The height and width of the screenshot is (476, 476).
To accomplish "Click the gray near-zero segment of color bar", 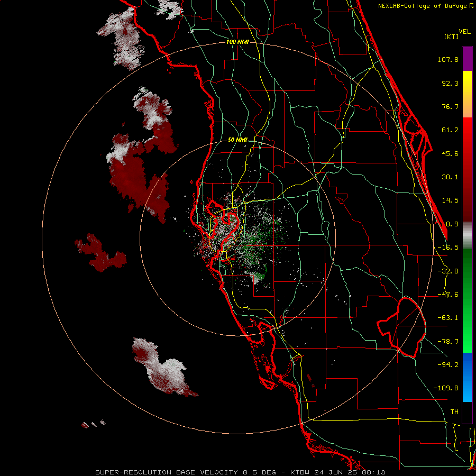I will [x=467, y=235].
